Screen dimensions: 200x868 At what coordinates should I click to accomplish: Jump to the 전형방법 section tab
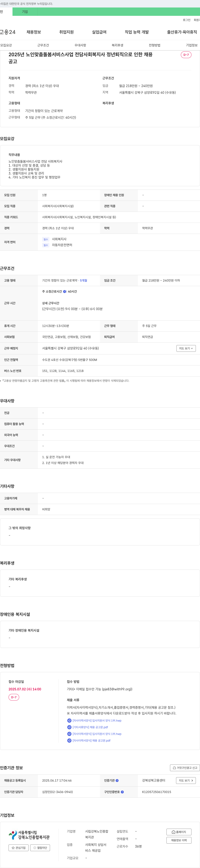pyautogui.click(x=154, y=45)
